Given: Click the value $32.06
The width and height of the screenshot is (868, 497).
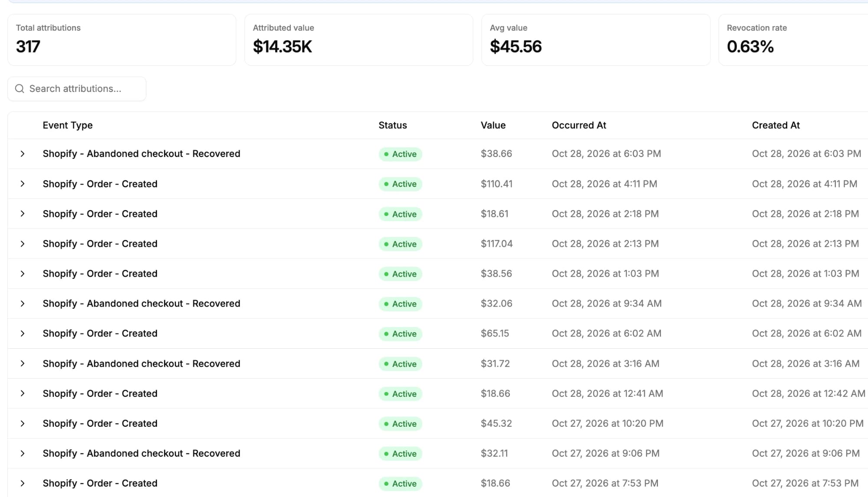Looking at the screenshot, I should tap(496, 304).
